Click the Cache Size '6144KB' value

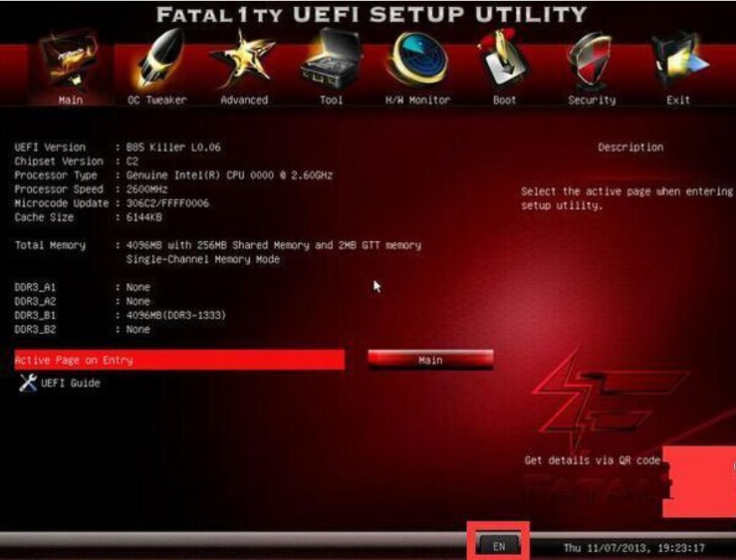pos(144,217)
